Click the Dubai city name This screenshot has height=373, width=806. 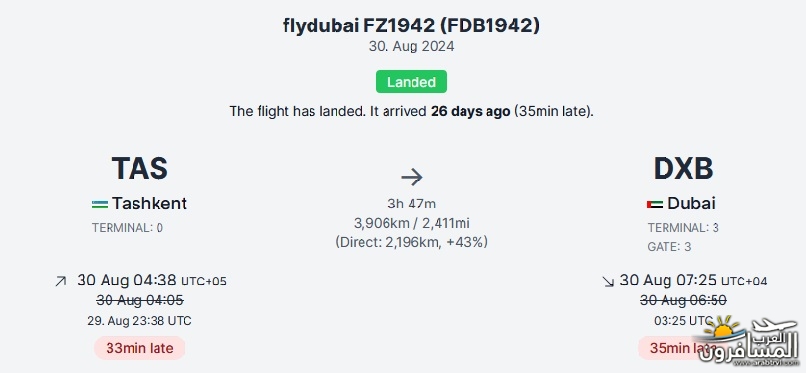[691, 203]
